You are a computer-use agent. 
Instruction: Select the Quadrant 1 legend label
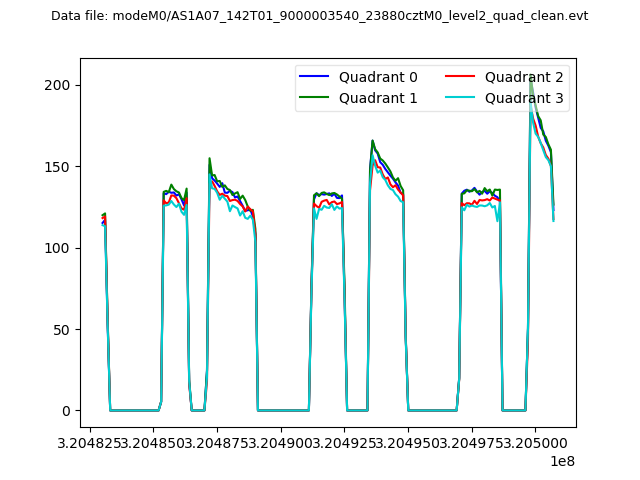click(x=378, y=98)
